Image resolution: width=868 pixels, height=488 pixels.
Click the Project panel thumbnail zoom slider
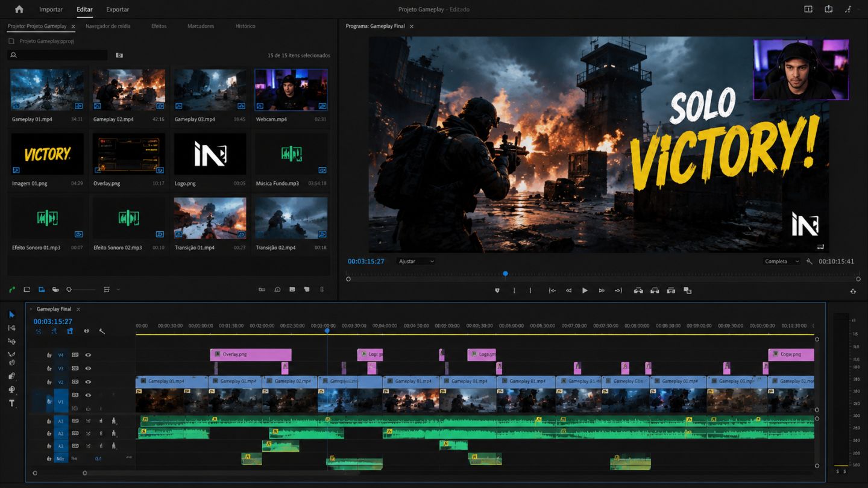point(81,290)
